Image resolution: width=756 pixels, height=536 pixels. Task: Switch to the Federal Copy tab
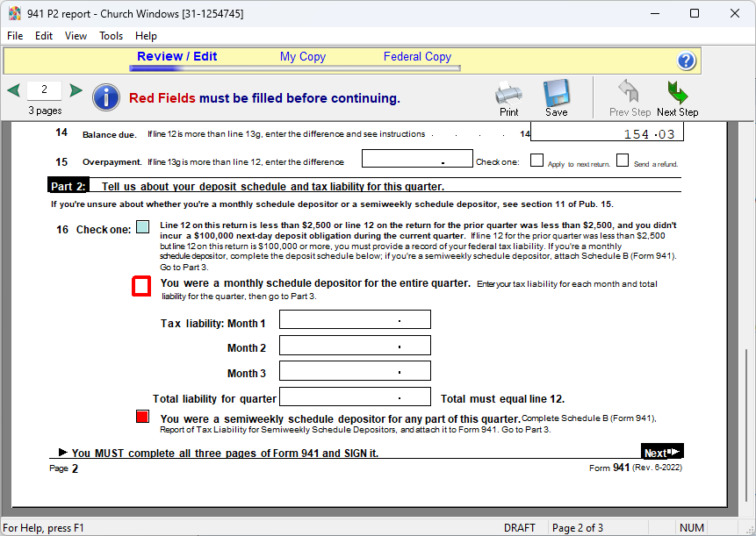click(417, 57)
